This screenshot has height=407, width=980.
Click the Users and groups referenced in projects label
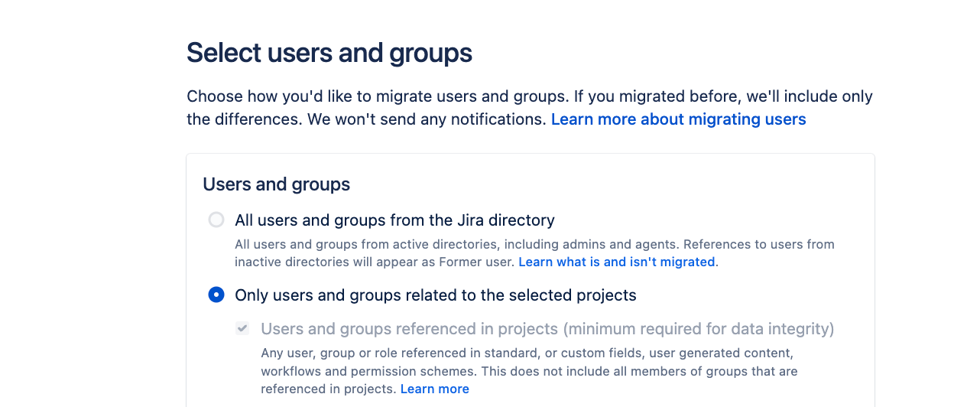[409, 329]
